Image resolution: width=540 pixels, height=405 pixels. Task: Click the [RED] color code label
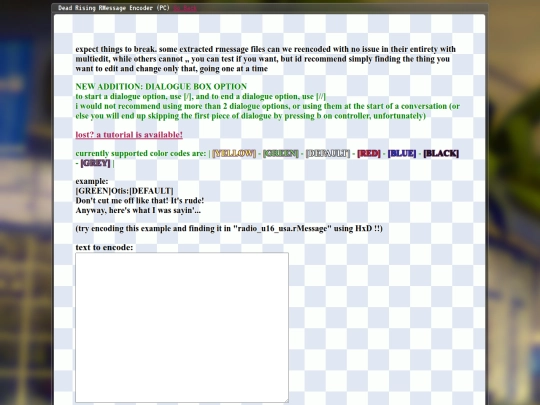point(369,153)
